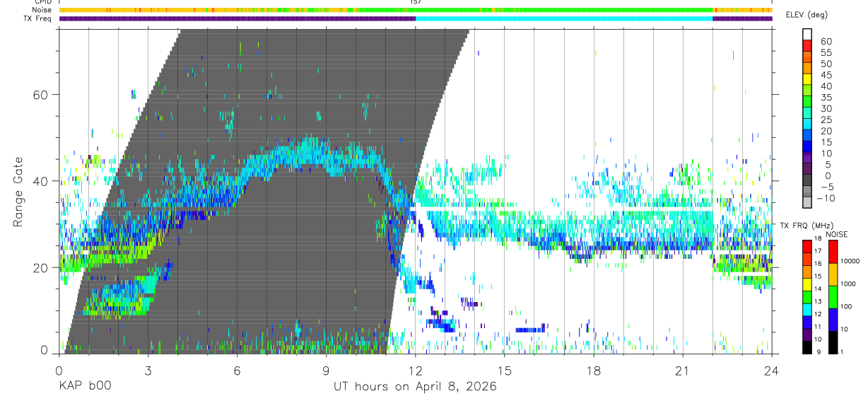Click the '55' value in ELEV legend

pos(826,52)
